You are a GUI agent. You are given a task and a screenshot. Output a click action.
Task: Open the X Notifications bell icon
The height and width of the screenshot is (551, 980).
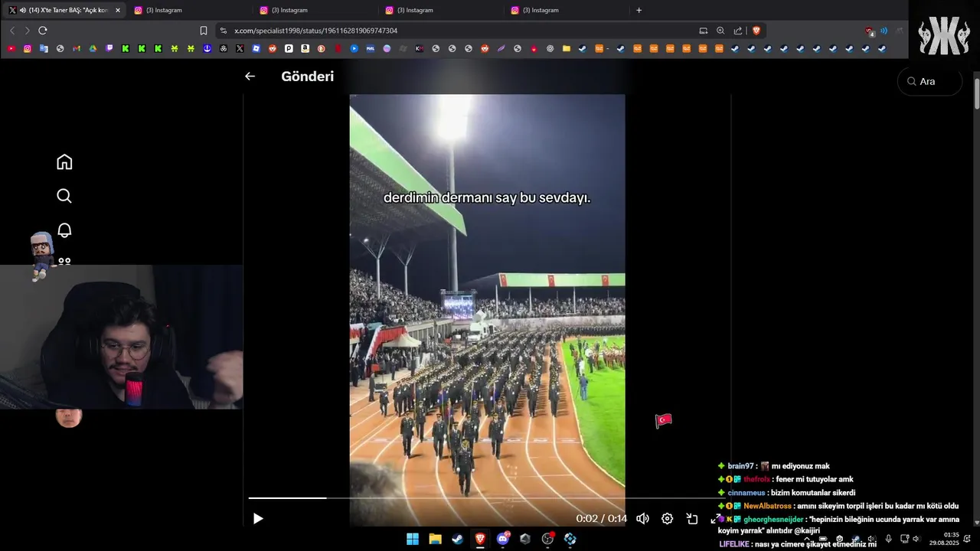tap(64, 230)
